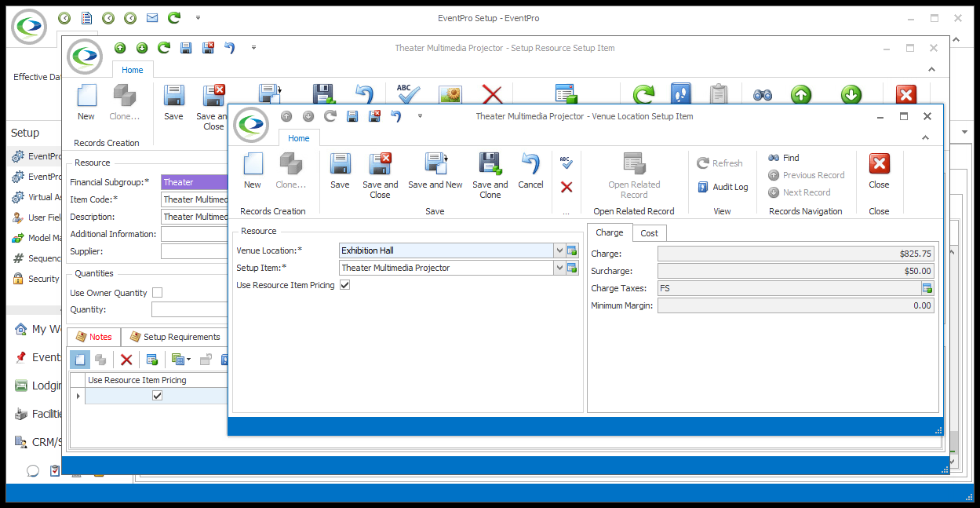
Task: Click the Minimum Margin field
Action: coord(796,305)
